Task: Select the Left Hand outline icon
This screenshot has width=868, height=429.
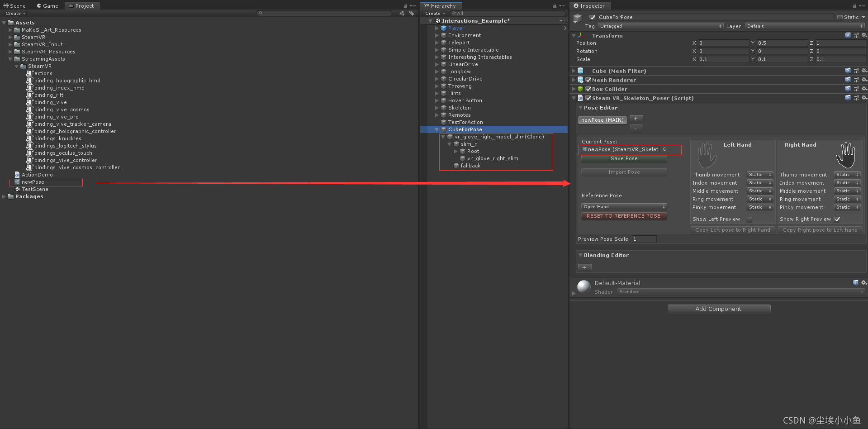Action: (707, 155)
